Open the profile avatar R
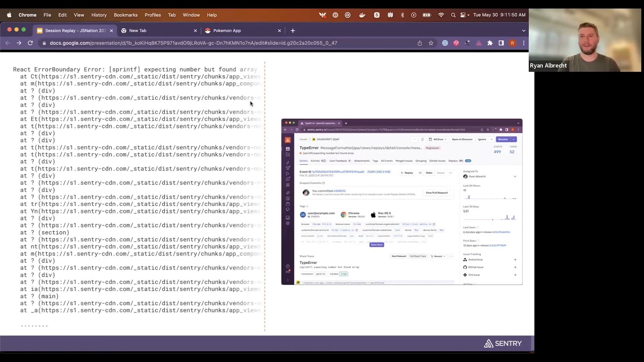Image resolution: width=644 pixels, height=362 pixels. 512,43
